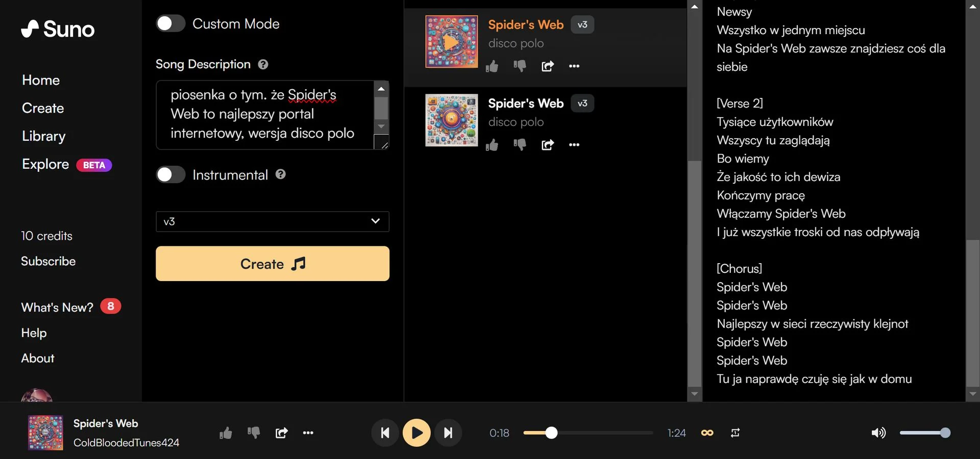Like the currently playing track
980x459 pixels.
click(226, 433)
